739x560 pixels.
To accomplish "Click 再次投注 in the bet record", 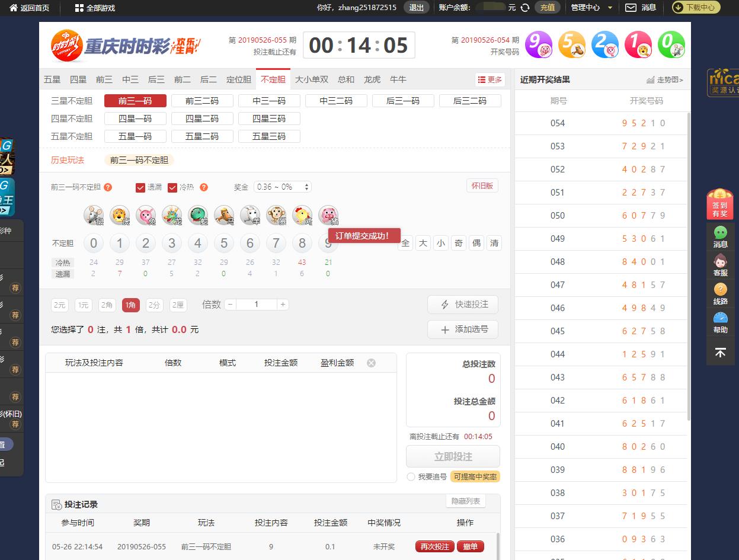I will point(435,546).
